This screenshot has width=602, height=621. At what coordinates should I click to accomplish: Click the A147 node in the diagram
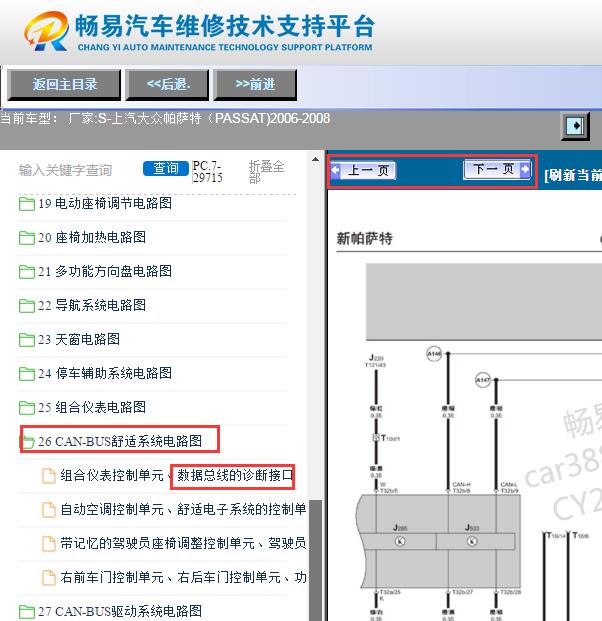coord(483,380)
